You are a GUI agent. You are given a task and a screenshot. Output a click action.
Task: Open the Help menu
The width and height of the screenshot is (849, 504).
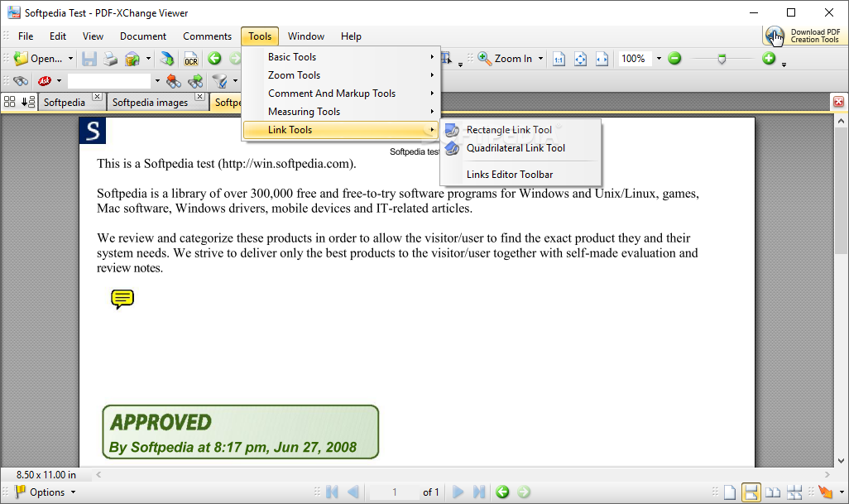pyautogui.click(x=351, y=36)
